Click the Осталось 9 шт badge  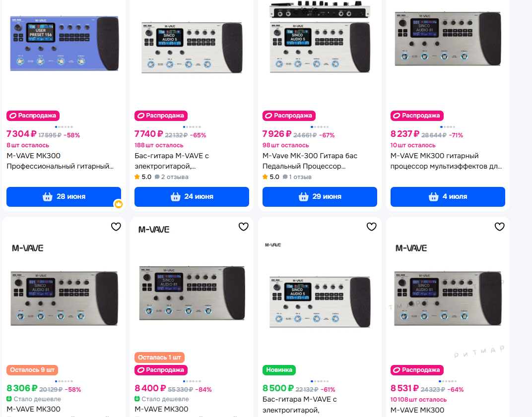pyautogui.click(x=32, y=370)
